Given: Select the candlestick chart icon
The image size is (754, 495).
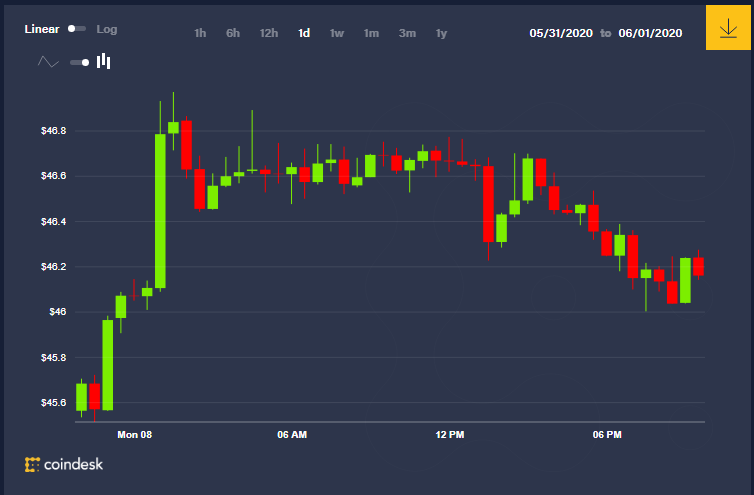Looking at the screenshot, I should click(x=104, y=62).
